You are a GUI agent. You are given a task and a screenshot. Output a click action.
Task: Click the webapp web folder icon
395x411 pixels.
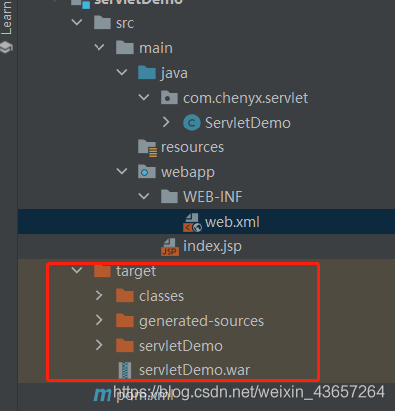point(147,172)
